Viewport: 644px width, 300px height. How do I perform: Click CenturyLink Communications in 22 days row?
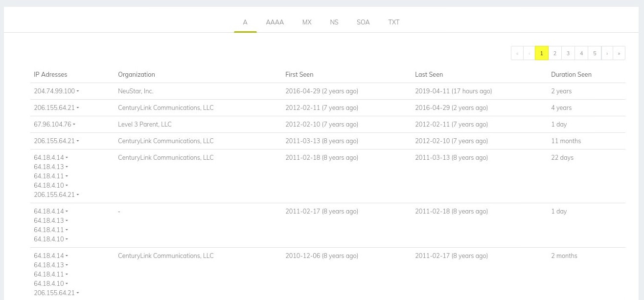[166, 157]
